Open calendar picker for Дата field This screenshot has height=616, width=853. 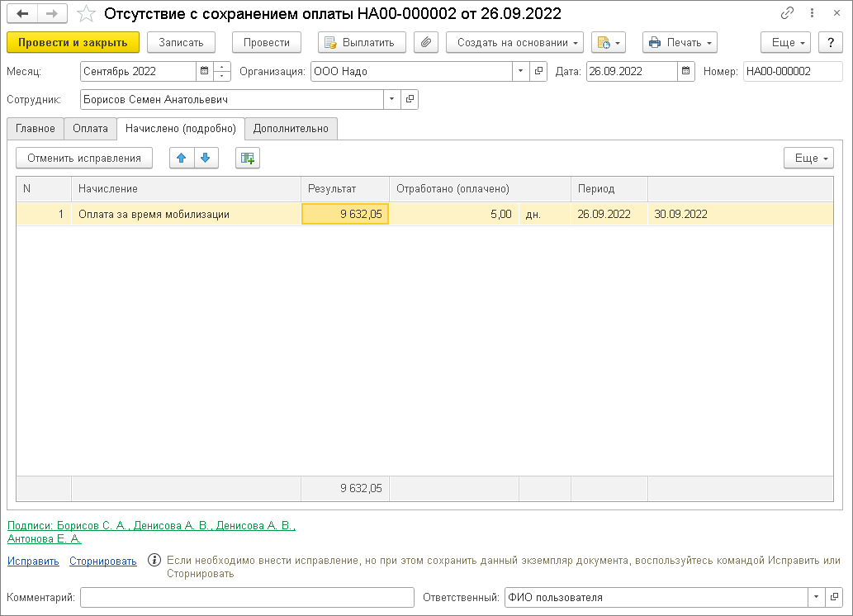point(686,72)
